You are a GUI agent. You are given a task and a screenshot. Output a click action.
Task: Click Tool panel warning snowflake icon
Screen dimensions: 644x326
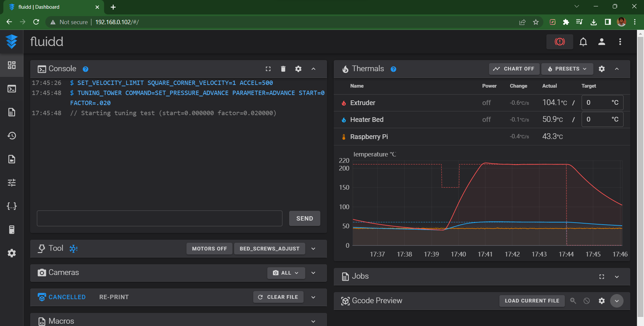pos(73,248)
